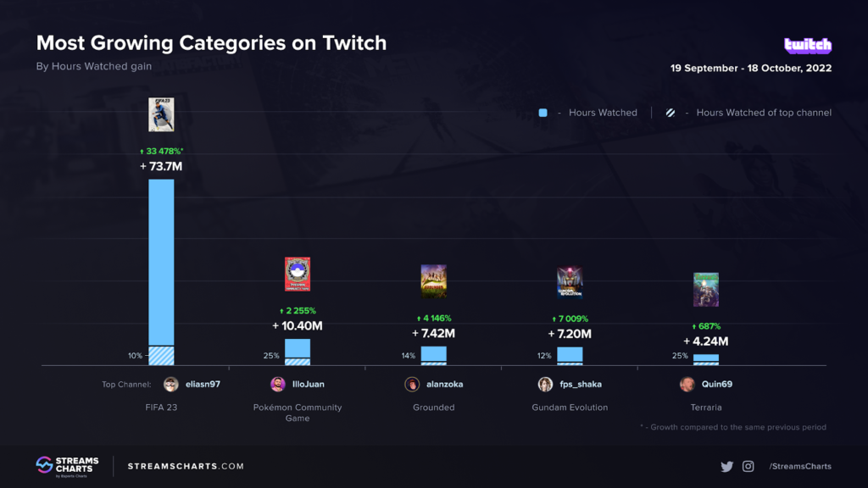Open the STREAMSCHARTS.COM link
Viewport: 868px width, 488px height.
pos(186,467)
